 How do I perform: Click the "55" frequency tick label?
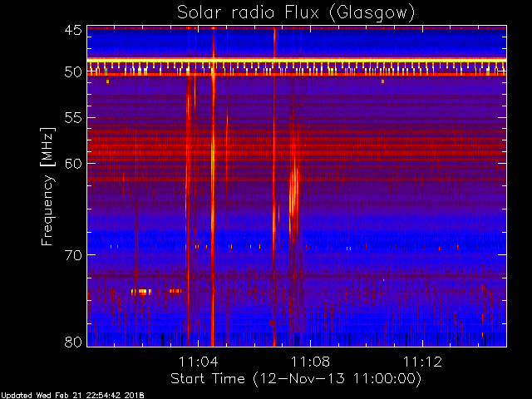tap(73, 118)
